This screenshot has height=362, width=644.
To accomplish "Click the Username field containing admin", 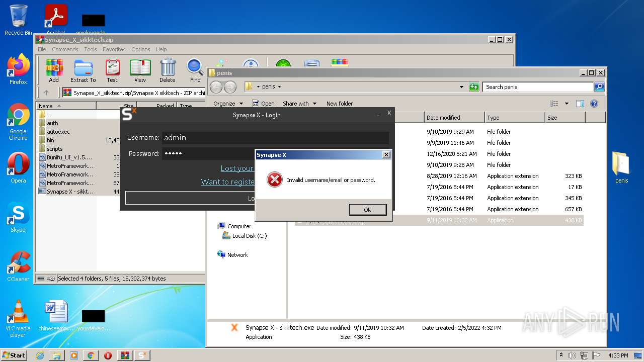I will (275, 138).
